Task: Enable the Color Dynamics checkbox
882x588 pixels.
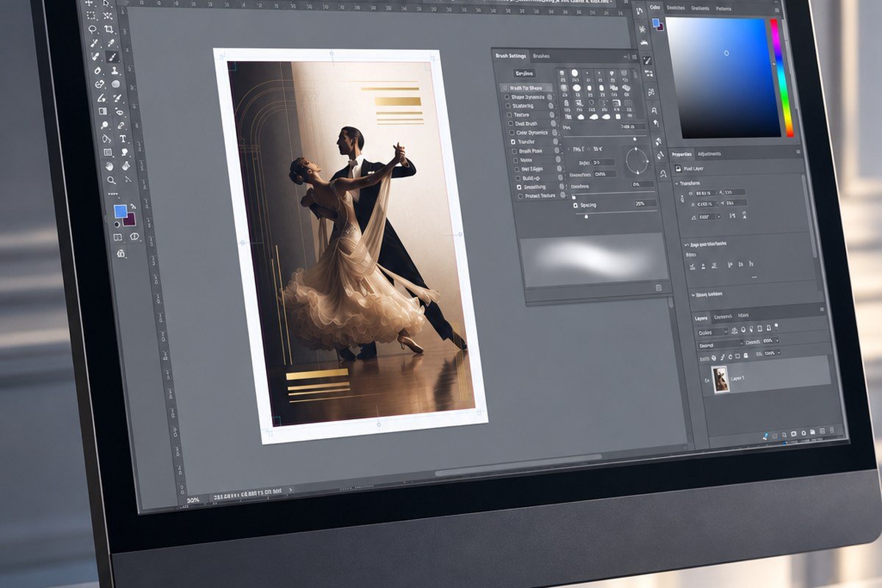Action: 512,133
